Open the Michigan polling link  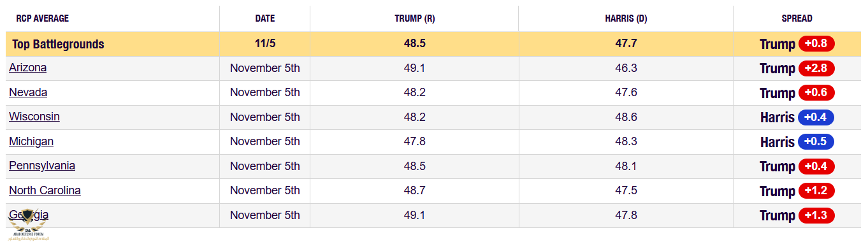pos(31,141)
